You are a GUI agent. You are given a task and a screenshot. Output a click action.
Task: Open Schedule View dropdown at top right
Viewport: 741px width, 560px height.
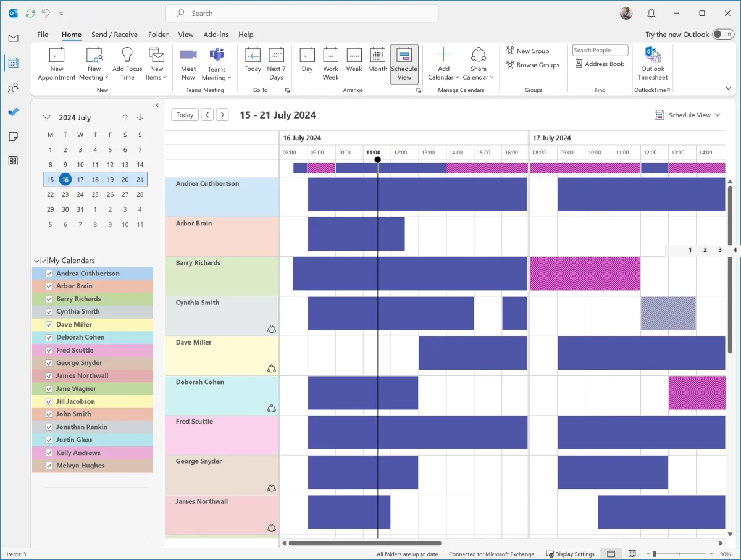click(687, 115)
